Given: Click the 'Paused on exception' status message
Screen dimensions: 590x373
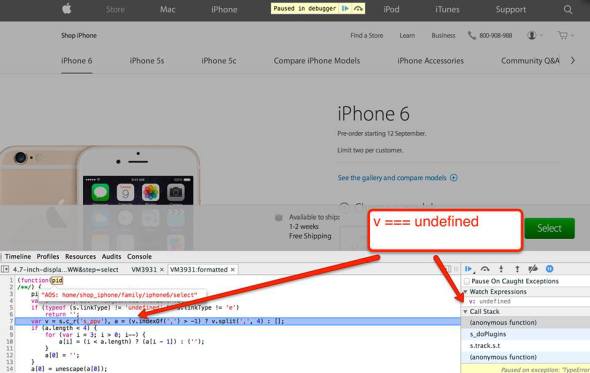Looking at the screenshot, I should pos(545,370).
